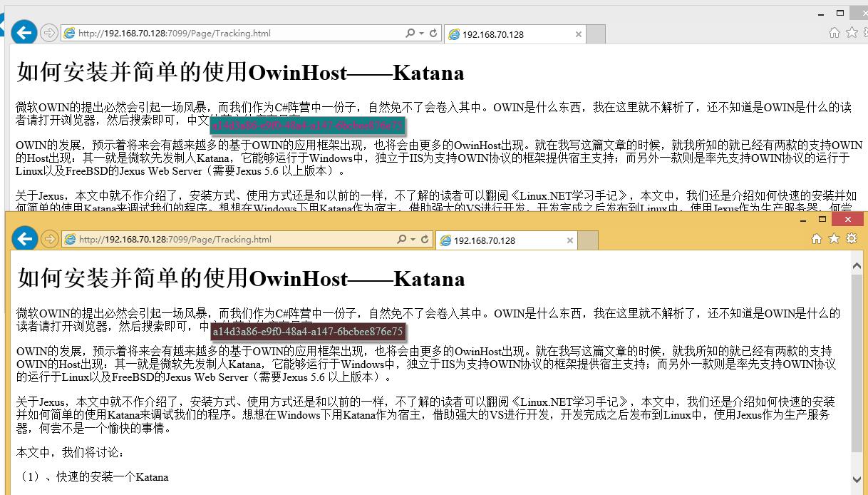Click page icon in upper address bar

(x=70, y=33)
